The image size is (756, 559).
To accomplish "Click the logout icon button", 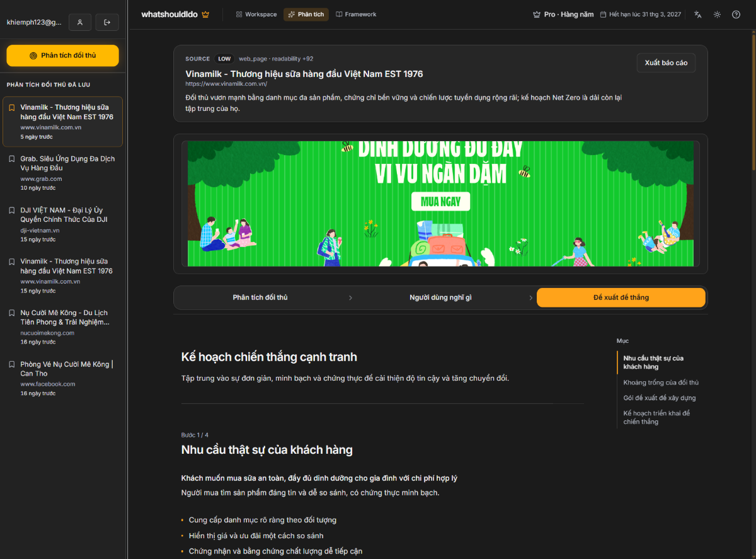I will [x=107, y=22].
